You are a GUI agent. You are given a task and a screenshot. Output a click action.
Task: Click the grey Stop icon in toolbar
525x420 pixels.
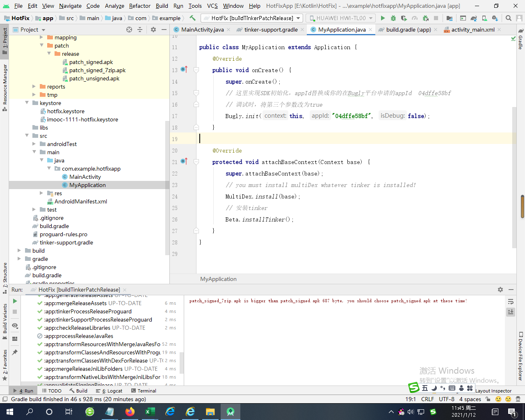(x=436, y=18)
